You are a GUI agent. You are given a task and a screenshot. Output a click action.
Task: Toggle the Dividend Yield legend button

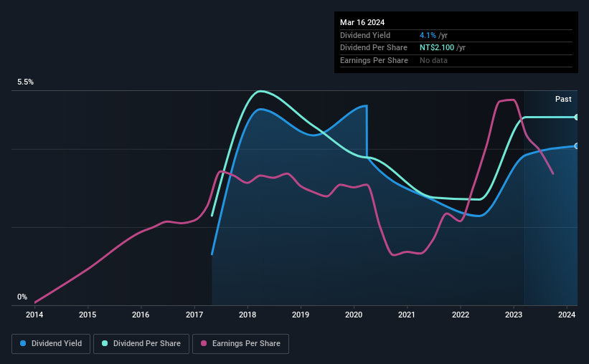point(51,344)
